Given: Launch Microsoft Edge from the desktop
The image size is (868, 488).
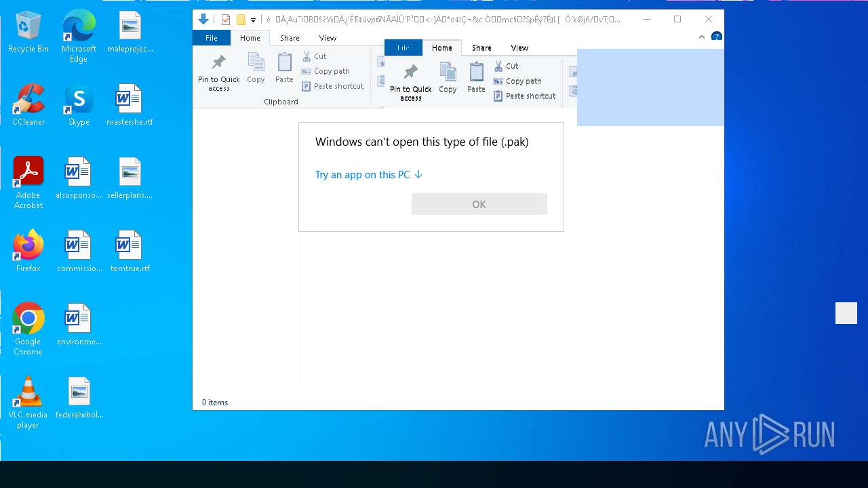Looking at the screenshot, I should pyautogui.click(x=79, y=37).
